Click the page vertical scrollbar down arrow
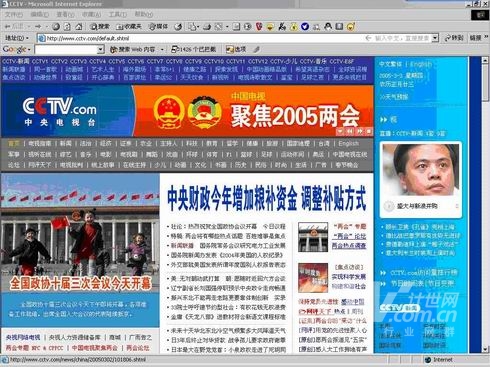The image size is (490, 367). [485, 349]
